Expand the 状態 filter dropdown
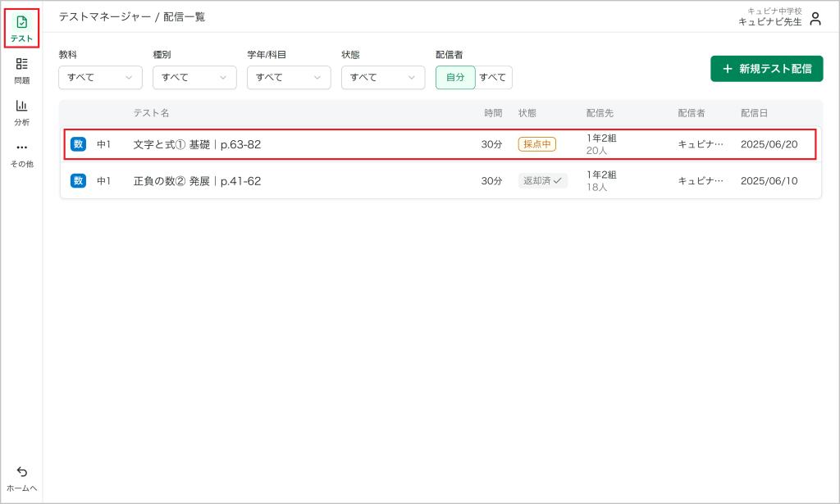The height and width of the screenshot is (504, 840). click(x=383, y=77)
